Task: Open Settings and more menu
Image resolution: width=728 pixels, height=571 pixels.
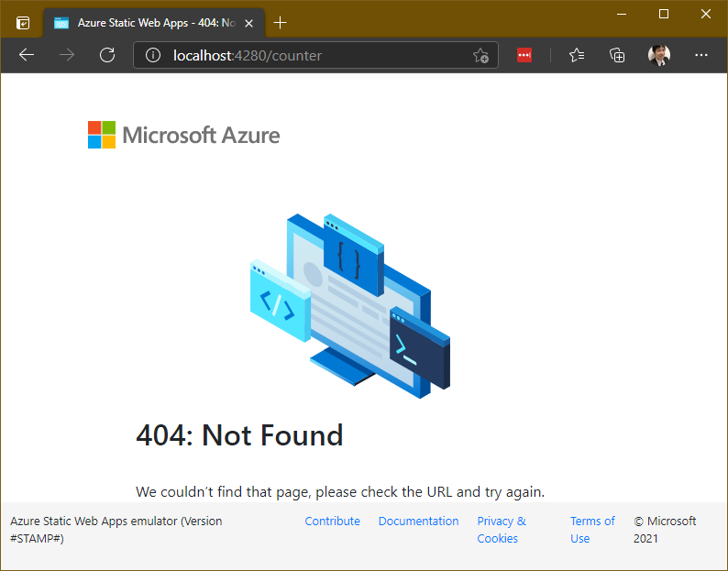Action: click(701, 55)
